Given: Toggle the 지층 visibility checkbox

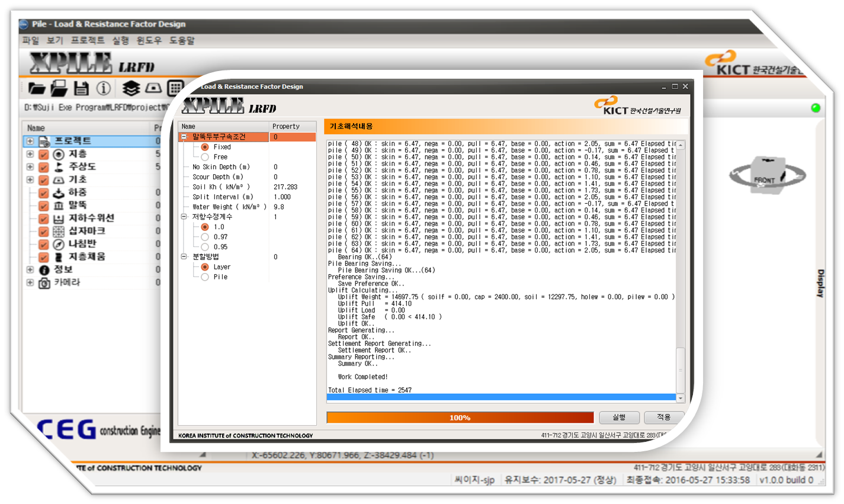Looking at the screenshot, I should [43, 155].
